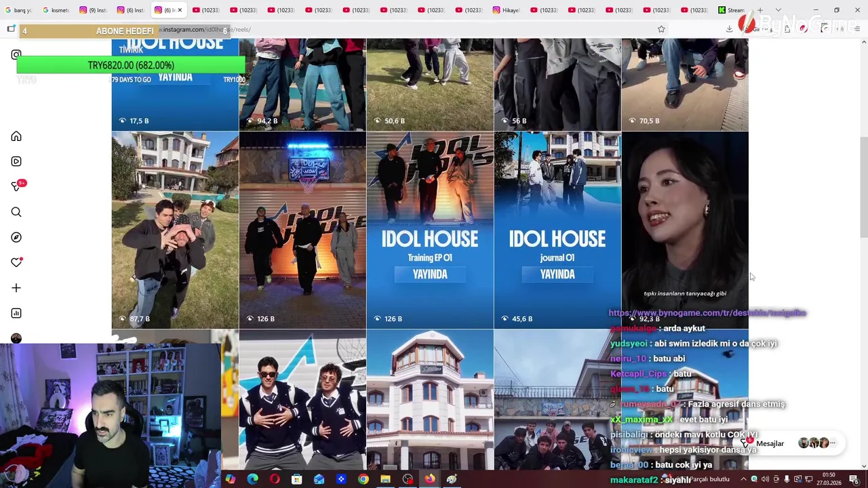
Task: Open the Reels section in sidebar
Action: pos(16,161)
